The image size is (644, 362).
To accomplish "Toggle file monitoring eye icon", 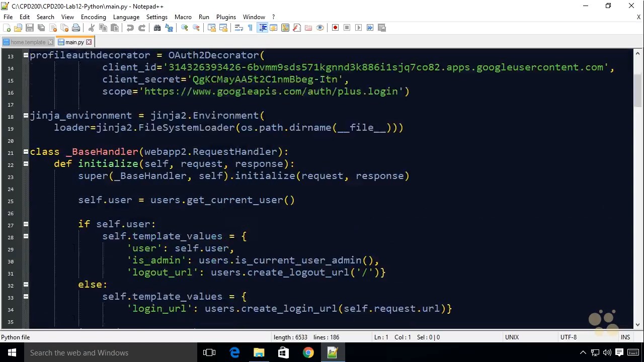I will pos(320,28).
